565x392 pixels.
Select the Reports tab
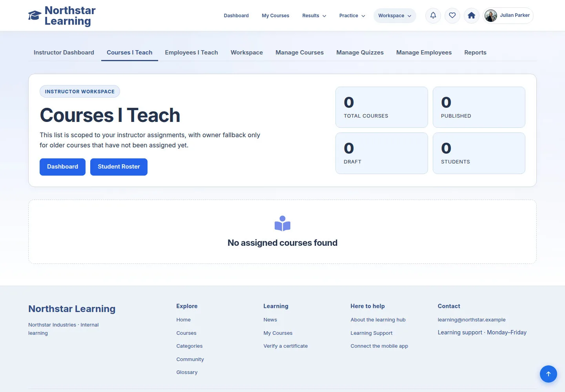tap(475, 53)
